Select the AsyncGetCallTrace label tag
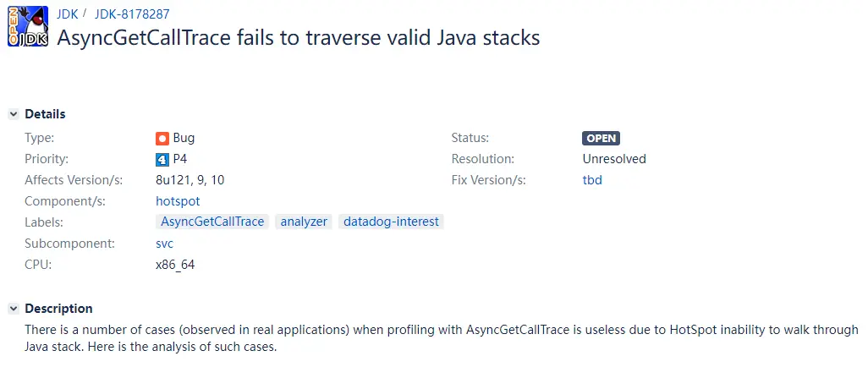Viewport: 868px width, 367px height. coord(212,222)
